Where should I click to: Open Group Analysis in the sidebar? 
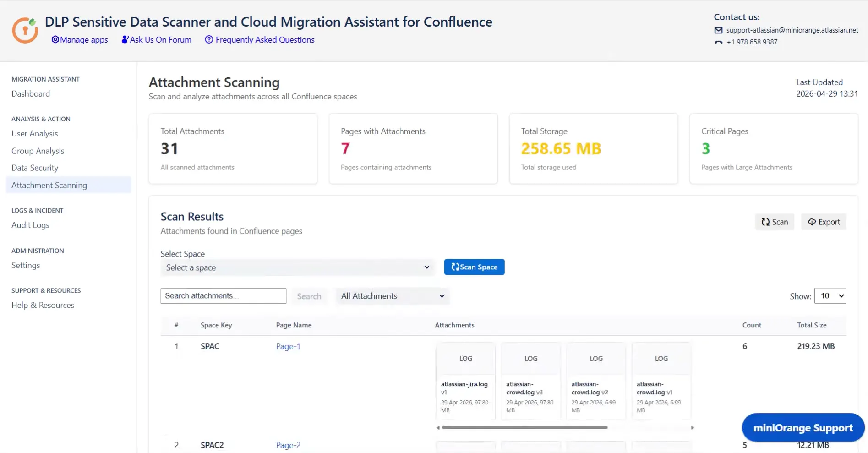click(38, 151)
